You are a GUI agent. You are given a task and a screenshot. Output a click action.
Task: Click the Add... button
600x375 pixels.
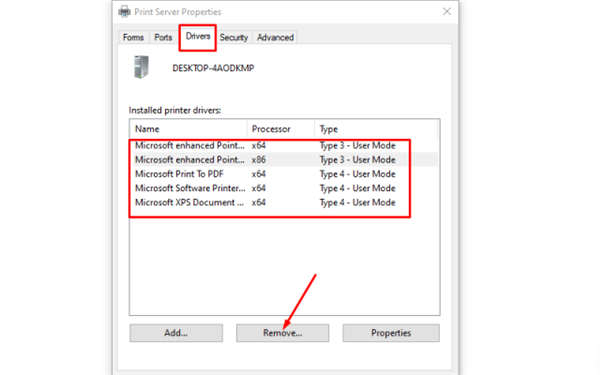coord(176,333)
